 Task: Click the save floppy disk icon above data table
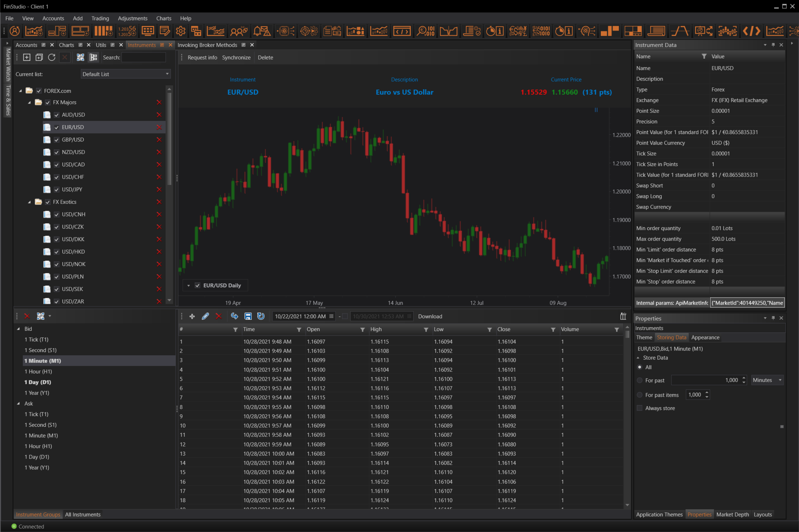tap(248, 316)
